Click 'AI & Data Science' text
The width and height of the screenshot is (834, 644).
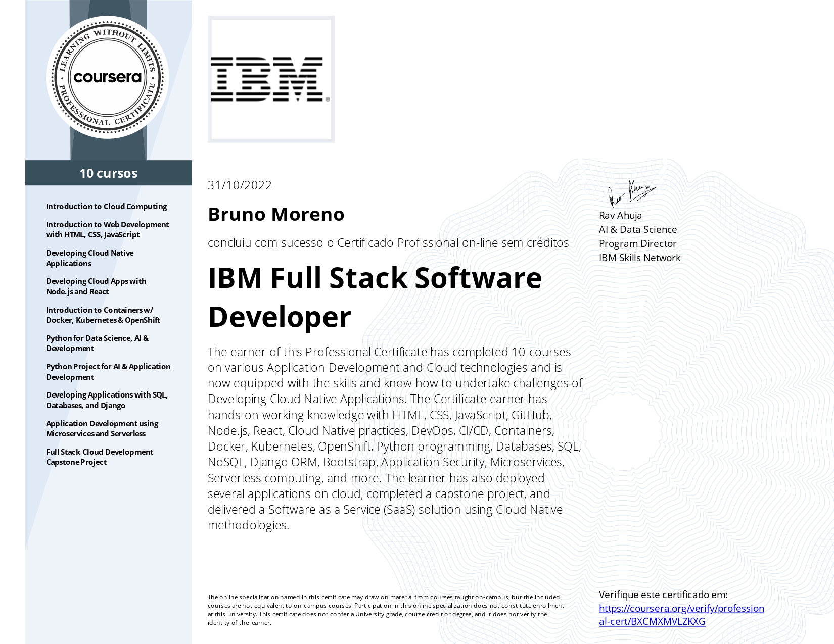click(638, 229)
